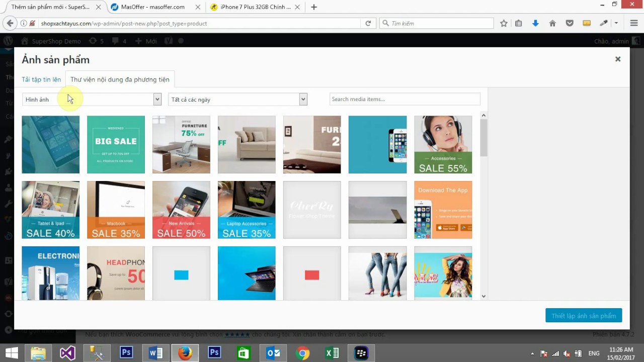This screenshot has width=644, height=362.
Task: Select the black laptop on blue thumbnail
Action: [x=247, y=273]
